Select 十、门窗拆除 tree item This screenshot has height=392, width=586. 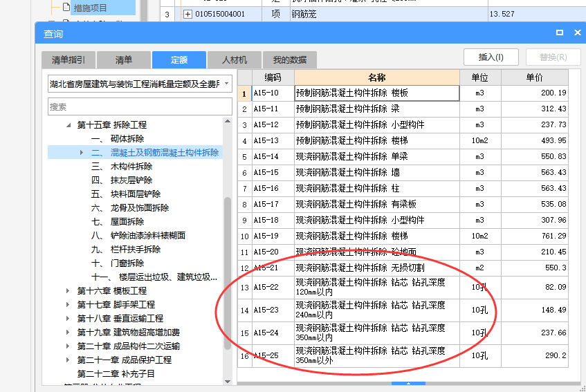(x=118, y=263)
